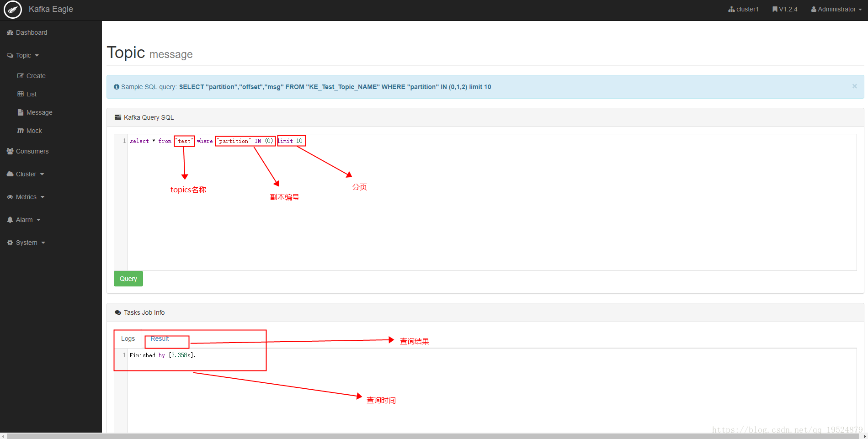Click the Topic chat bubbles icon
This screenshot has width=868, height=439.
10,55
